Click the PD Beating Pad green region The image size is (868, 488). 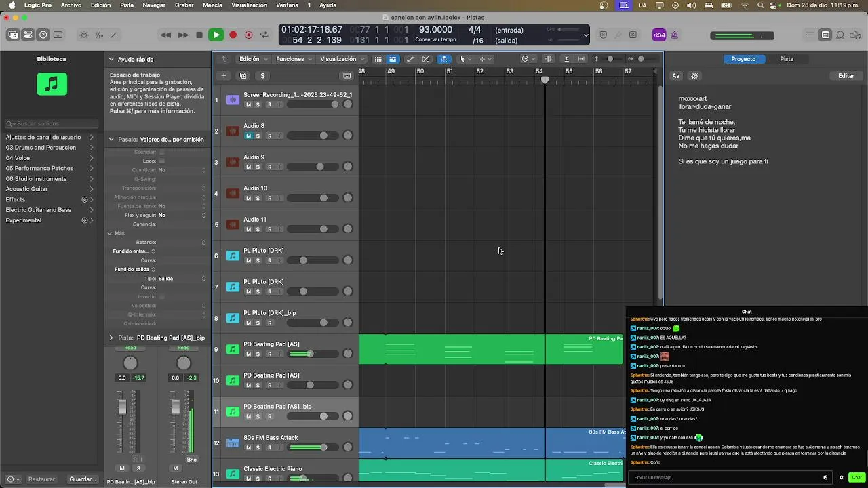coord(491,350)
